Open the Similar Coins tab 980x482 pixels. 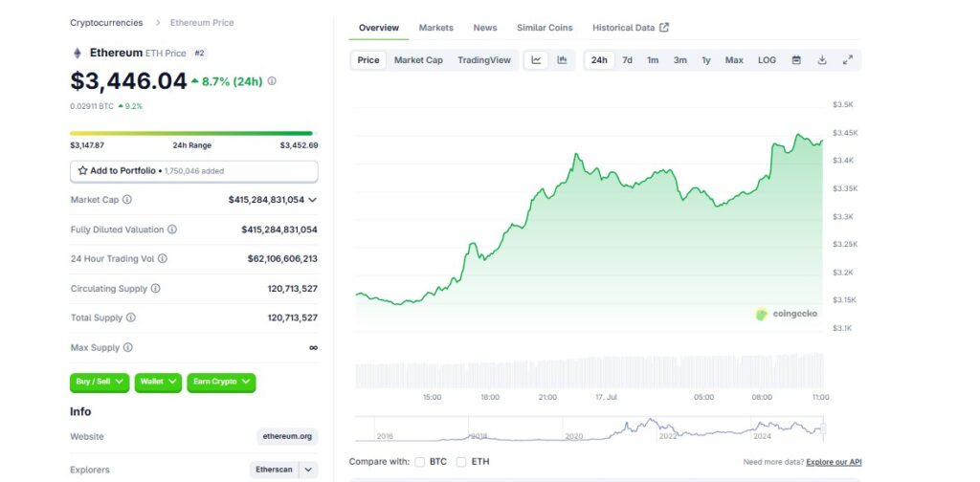(545, 28)
